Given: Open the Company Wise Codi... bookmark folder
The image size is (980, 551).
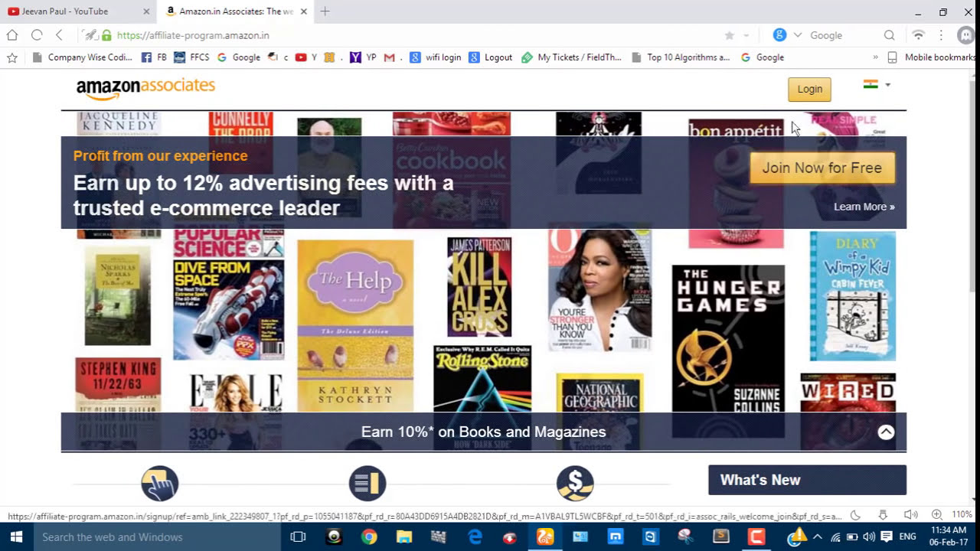Looking at the screenshot, I should coord(83,57).
